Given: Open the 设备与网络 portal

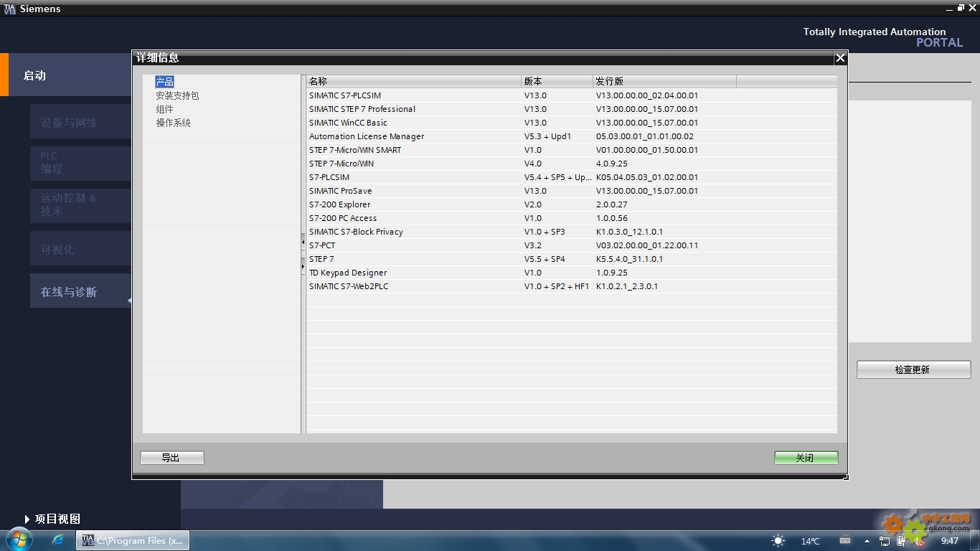Looking at the screenshot, I should (80, 123).
